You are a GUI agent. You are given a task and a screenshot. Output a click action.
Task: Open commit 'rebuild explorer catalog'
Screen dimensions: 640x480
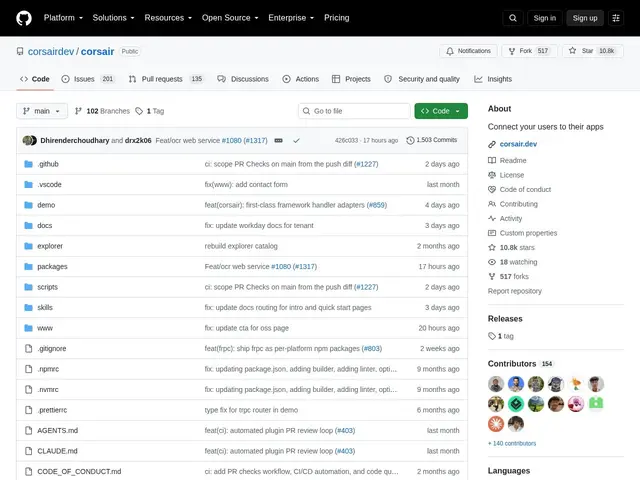pyautogui.click(x=241, y=246)
